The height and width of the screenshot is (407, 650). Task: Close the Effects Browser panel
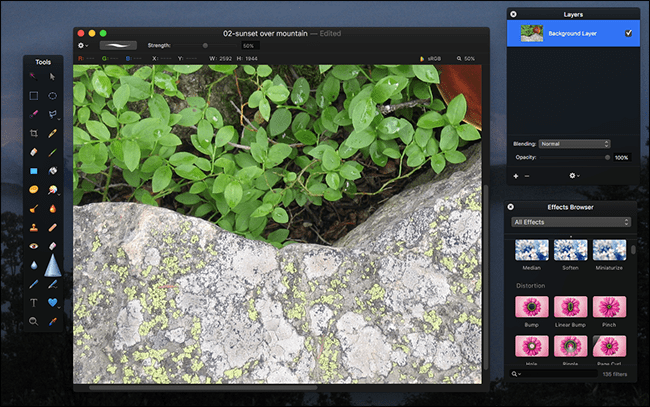(512, 207)
